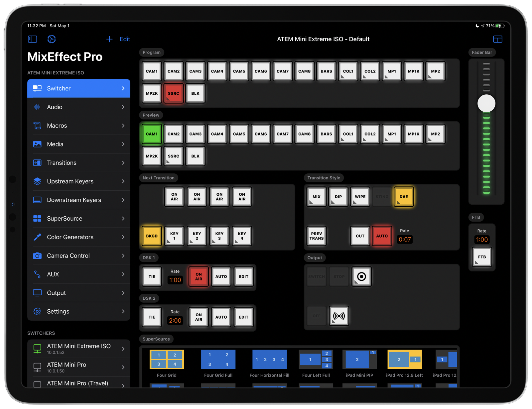Tap the Edit link
This screenshot has height=409, width=532.
tap(125, 39)
